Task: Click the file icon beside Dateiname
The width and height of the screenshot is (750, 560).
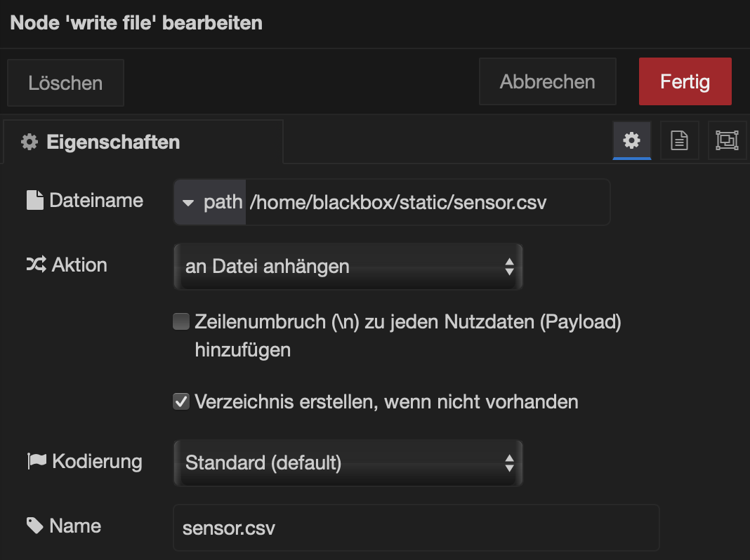Action: (34, 201)
